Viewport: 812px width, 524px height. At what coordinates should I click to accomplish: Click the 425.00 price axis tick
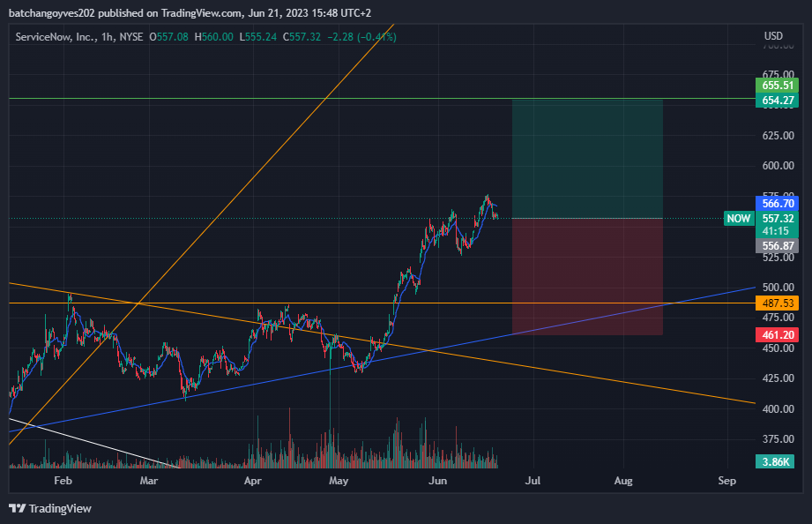(778, 378)
